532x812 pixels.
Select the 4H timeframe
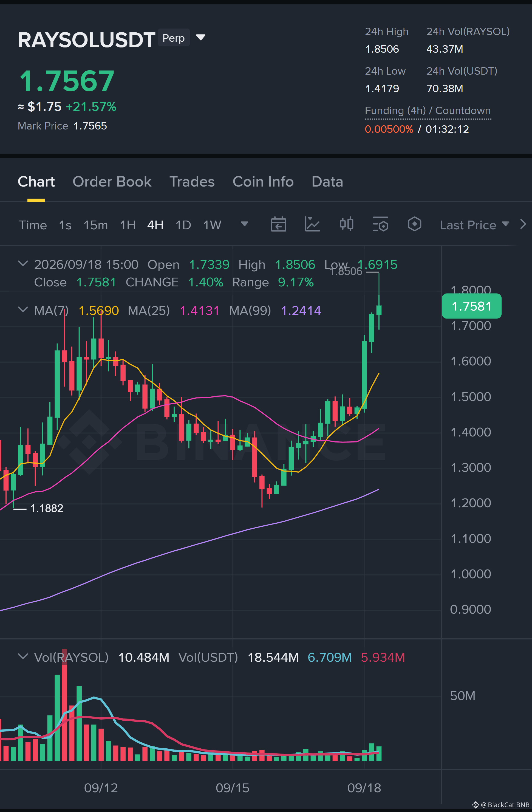[x=155, y=225]
